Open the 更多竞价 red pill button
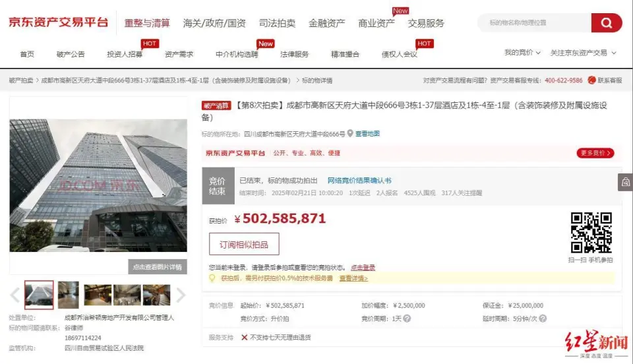The image size is (633, 364). 595,153
